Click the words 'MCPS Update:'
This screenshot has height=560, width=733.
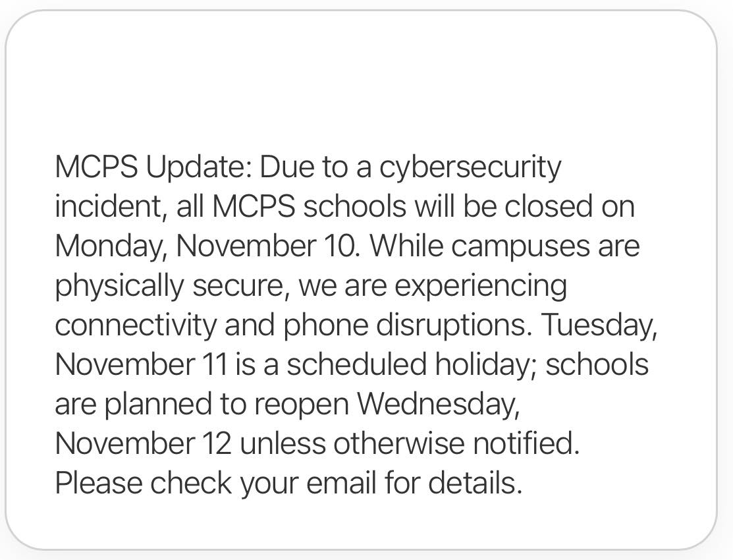tap(154, 167)
